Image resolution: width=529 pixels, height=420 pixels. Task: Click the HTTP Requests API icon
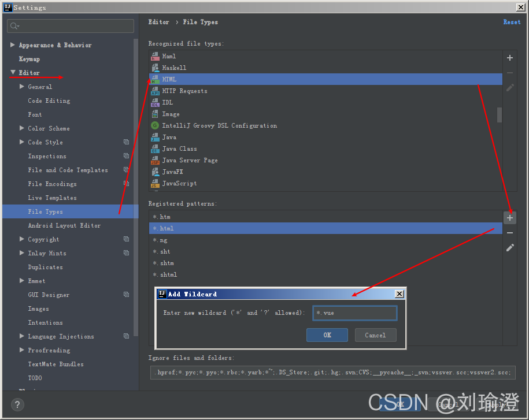[x=155, y=91]
